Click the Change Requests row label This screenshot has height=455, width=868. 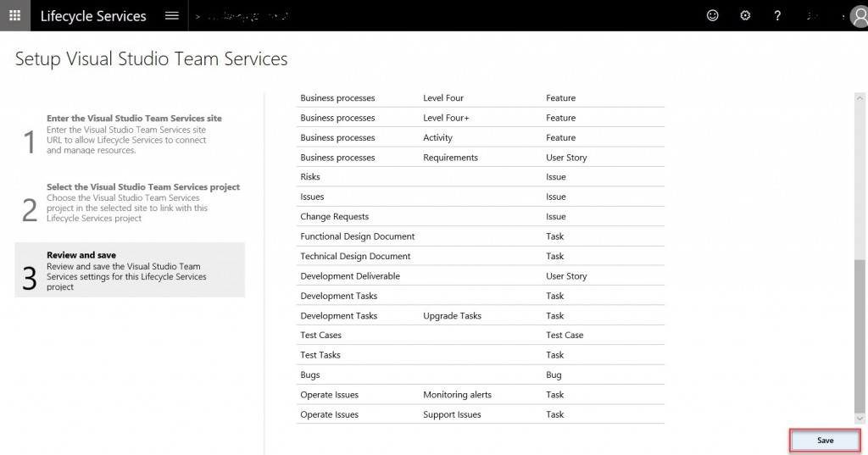point(334,217)
